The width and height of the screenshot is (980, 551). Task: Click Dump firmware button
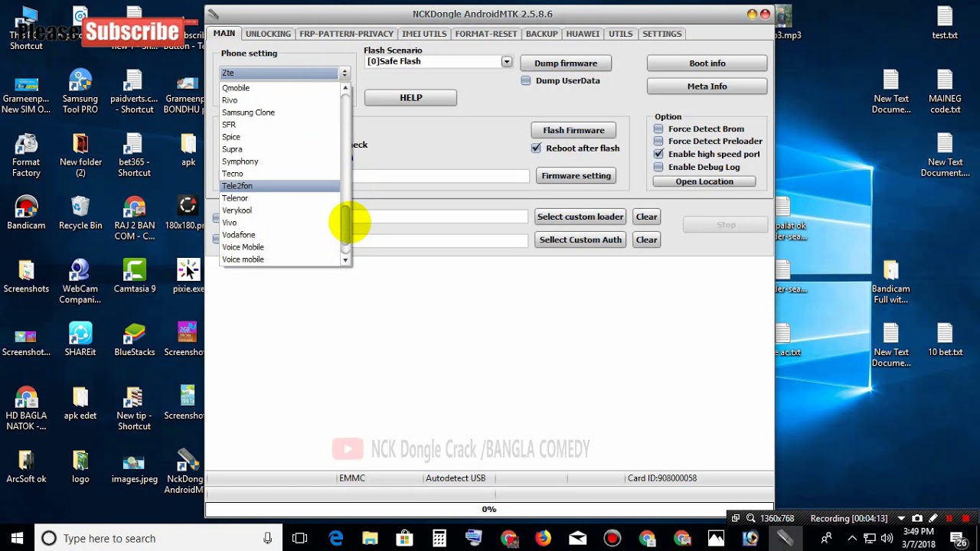click(566, 64)
